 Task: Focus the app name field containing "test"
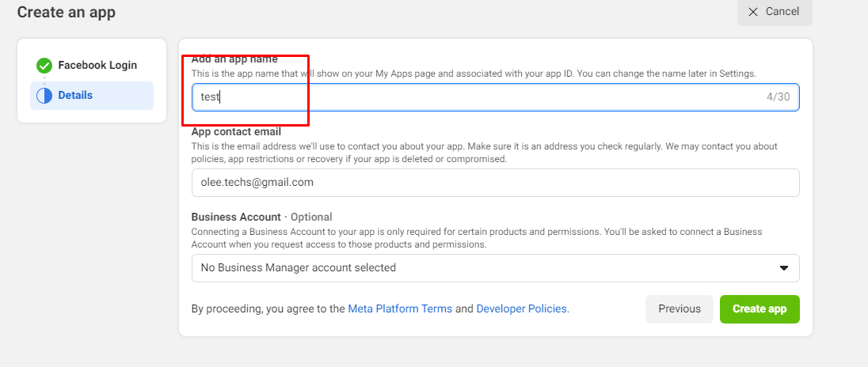click(475, 97)
